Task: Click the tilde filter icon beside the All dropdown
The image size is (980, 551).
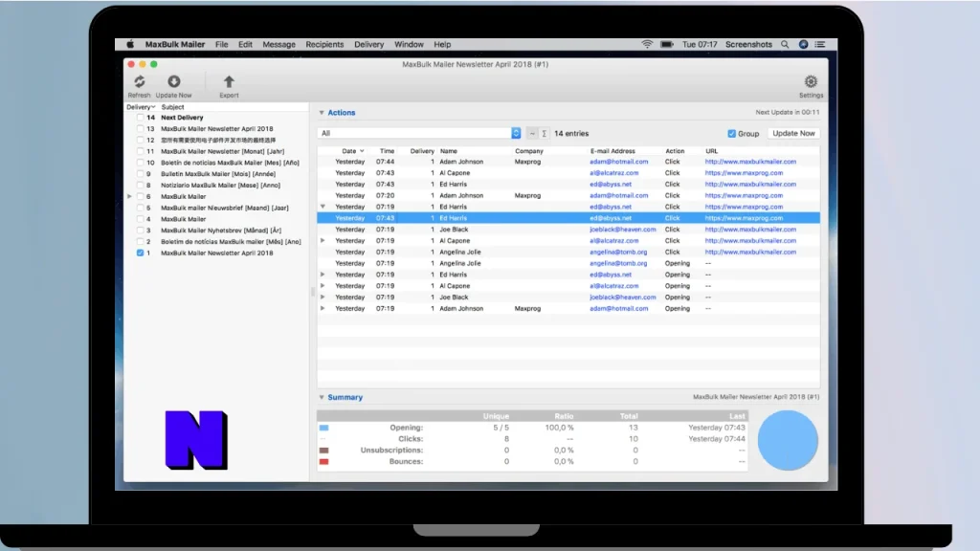Action: point(532,134)
